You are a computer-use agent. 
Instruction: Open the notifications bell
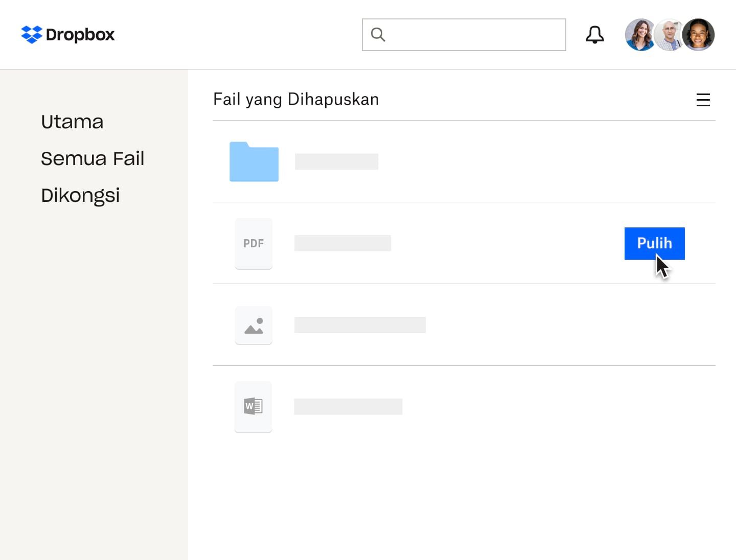coord(594,34)
